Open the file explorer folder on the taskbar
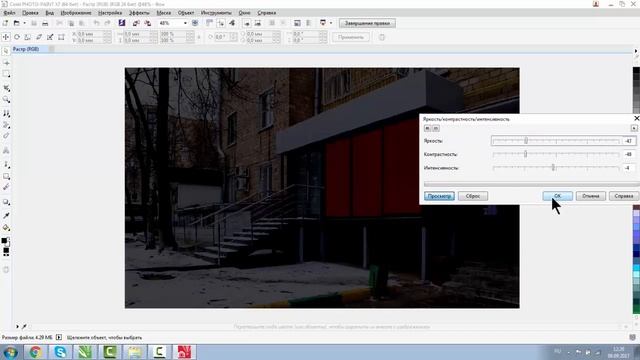The width and height of the screenshot is (640, 360). (135, 352)
